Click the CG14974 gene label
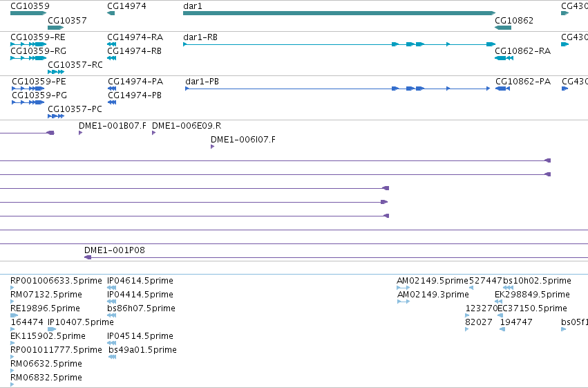 (126, 6)
